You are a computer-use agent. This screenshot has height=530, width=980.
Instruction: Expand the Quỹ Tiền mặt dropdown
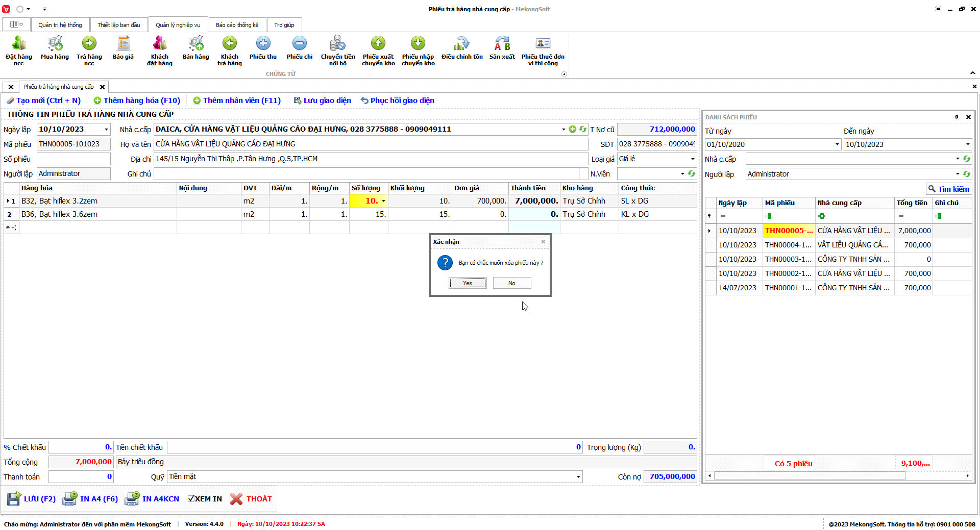point(578,477)
